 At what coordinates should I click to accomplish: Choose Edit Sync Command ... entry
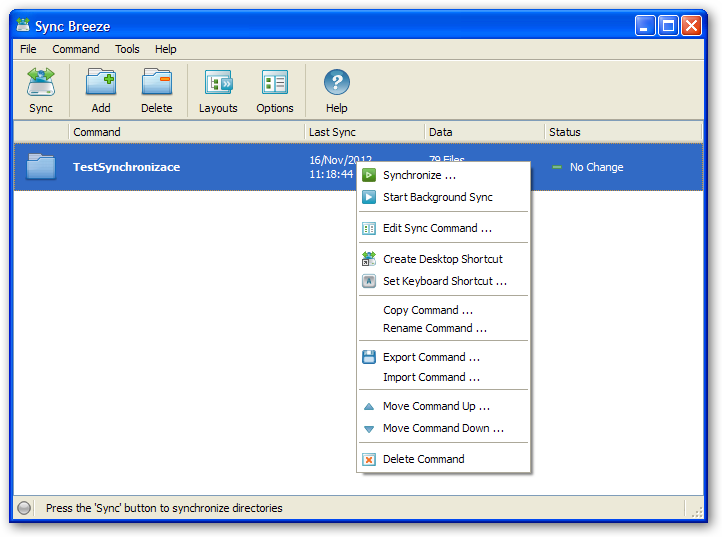pos(444,228)
